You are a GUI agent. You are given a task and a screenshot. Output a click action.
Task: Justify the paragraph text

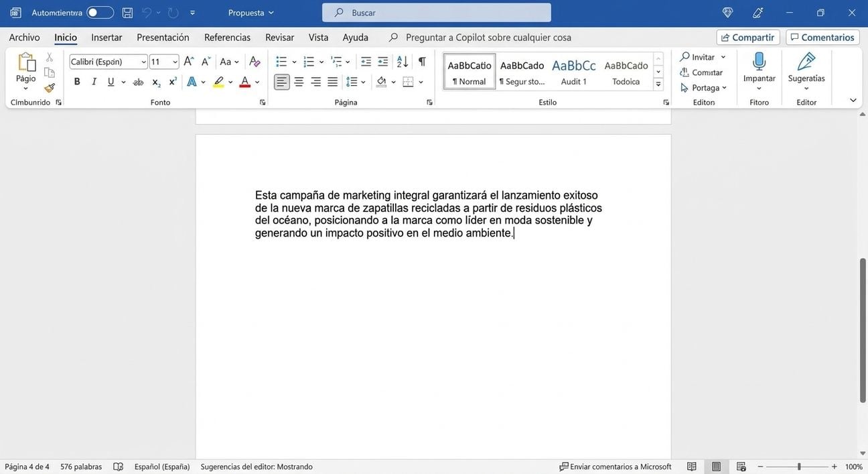(x=332, y=82)
